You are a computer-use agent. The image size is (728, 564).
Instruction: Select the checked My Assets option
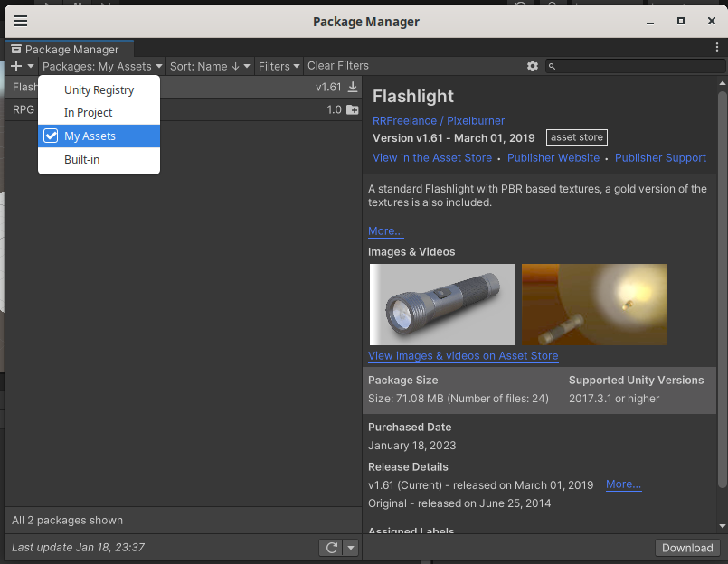[x=90, y=136]
